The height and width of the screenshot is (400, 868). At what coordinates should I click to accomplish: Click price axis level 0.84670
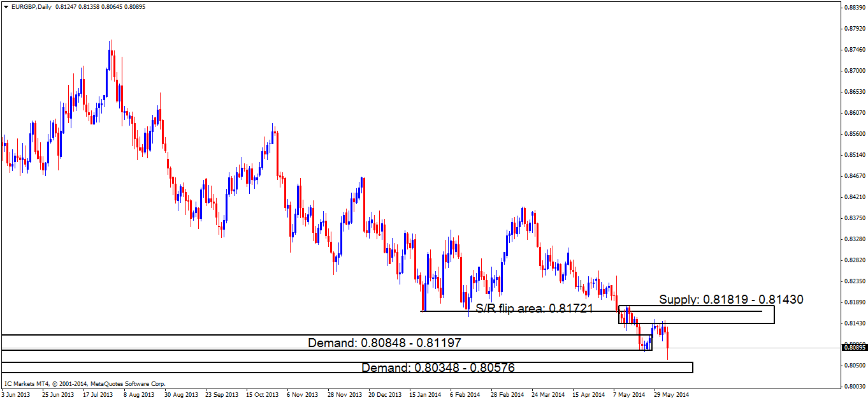[854, 175]
